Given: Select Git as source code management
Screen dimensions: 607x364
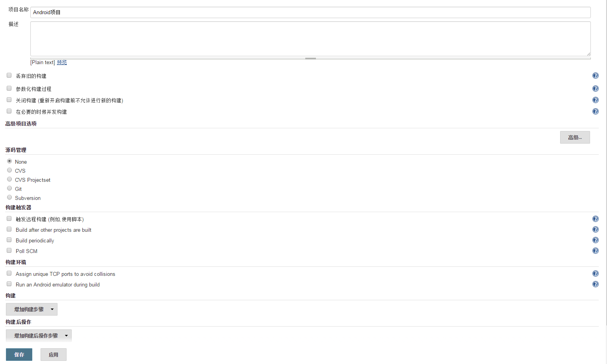Looking at the screenshot, I should coord(9,188).
